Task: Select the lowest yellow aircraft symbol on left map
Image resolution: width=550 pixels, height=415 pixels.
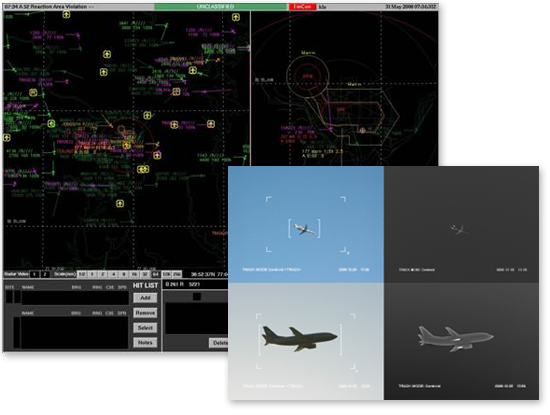Action: pos(120,204)
